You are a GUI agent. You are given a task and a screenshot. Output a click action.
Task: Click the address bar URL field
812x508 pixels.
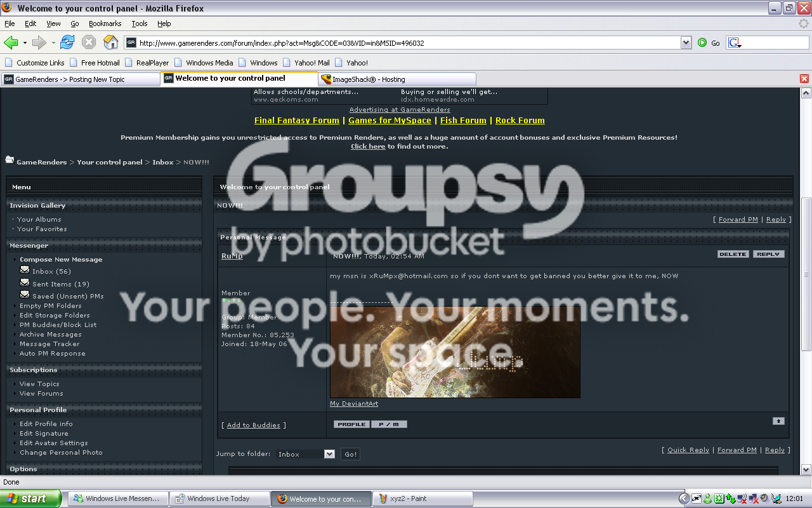tap(403, 43)
